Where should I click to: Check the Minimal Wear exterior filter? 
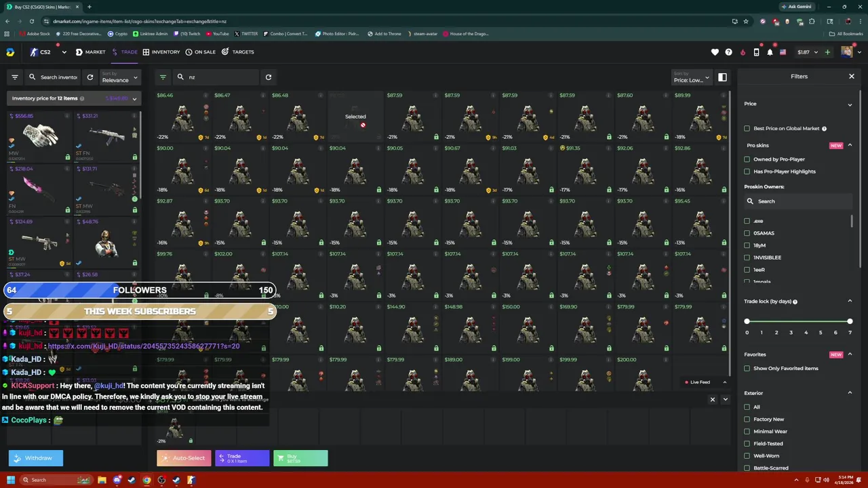(747, 432)
